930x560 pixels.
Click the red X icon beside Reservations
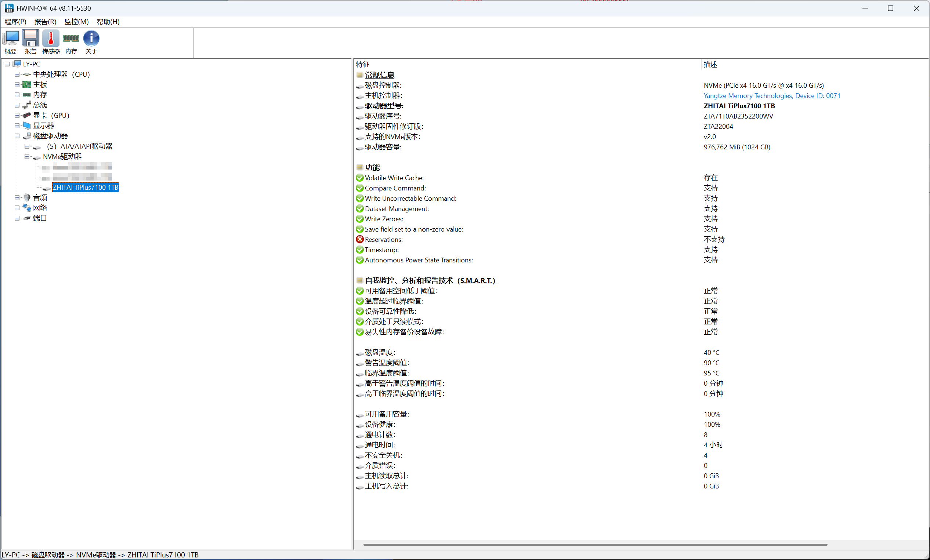pos(360,239)
